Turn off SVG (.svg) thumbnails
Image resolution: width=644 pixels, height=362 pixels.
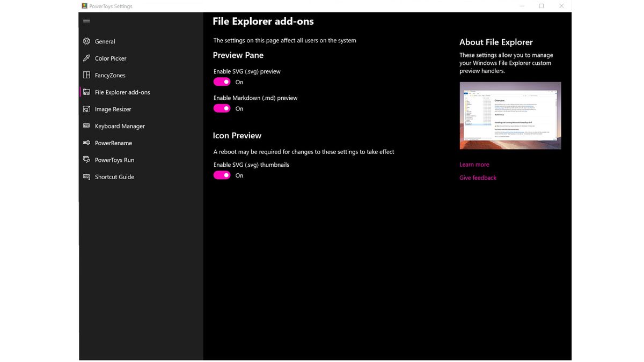(x=222, y=175)
